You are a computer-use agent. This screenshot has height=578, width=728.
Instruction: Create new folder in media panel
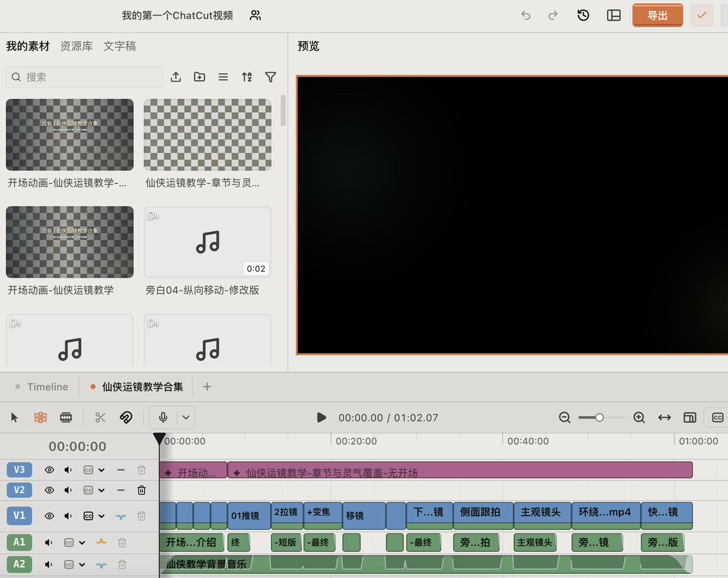coord(200,77)
